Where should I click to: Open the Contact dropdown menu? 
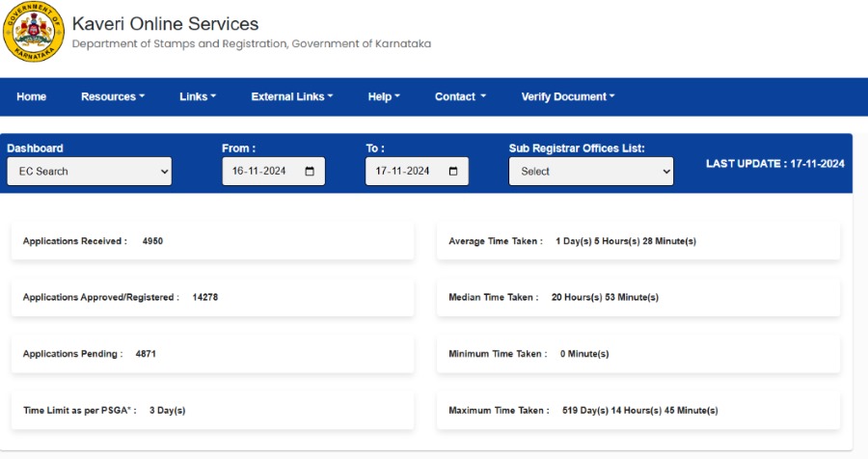(460, 96)
